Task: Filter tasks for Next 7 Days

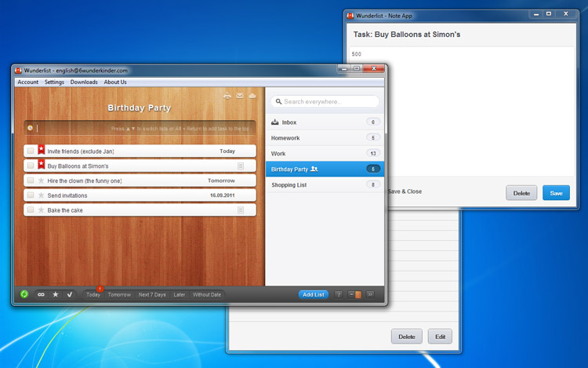Action: pos(152,294)
